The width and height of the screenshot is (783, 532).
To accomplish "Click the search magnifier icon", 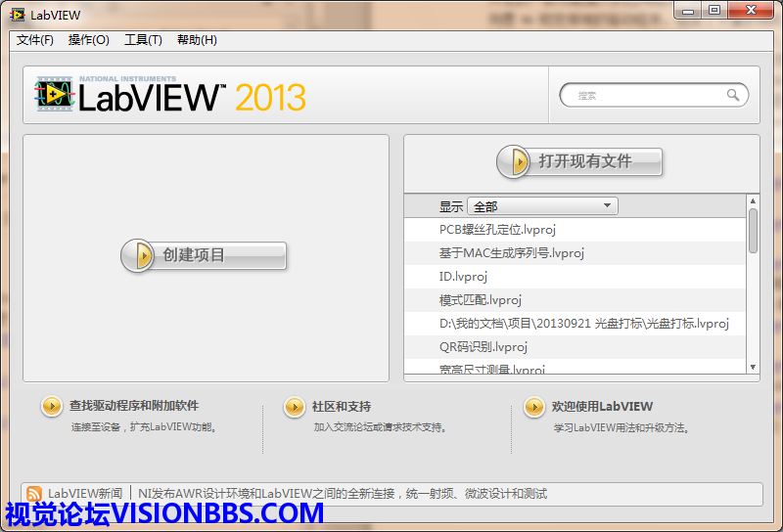I will (x=733, y=95).
